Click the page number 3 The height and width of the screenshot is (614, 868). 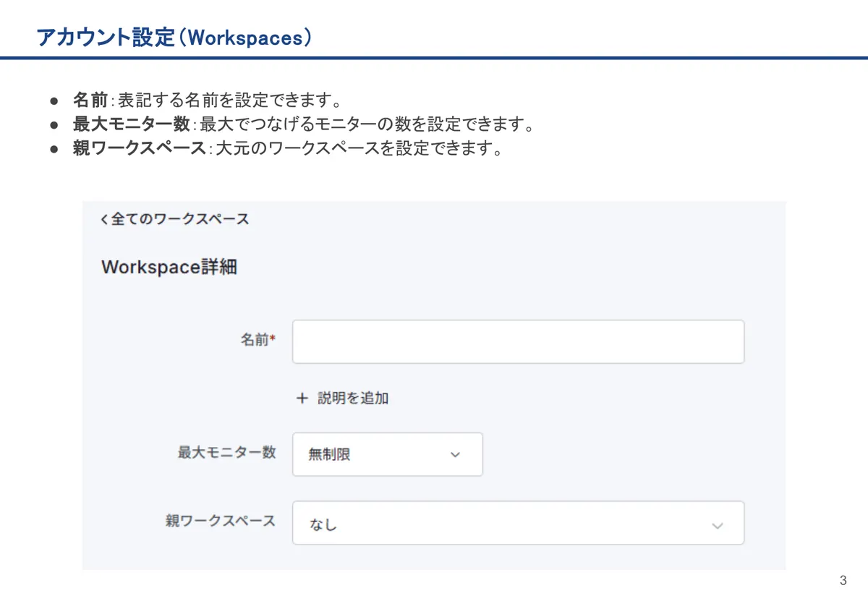click(843, 581)
